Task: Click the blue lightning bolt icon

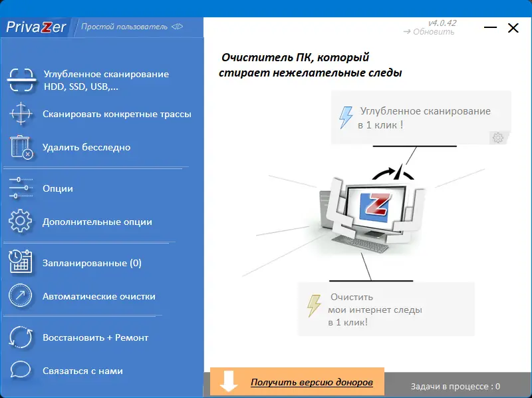Action: (346, 118)
